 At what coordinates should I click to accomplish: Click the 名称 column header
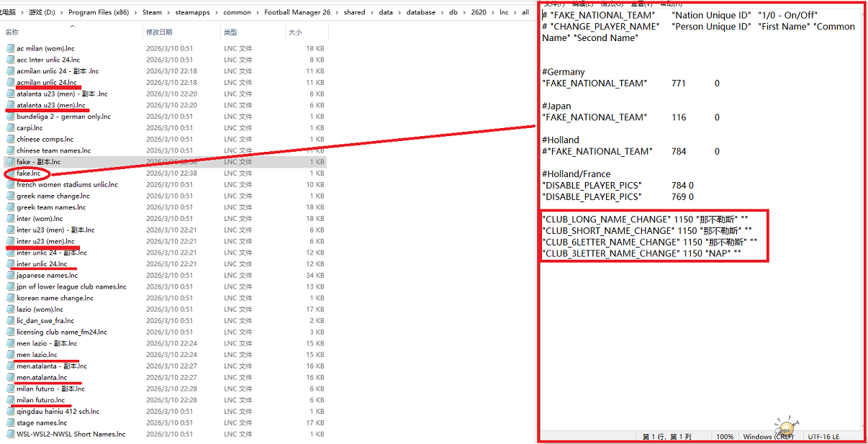[x=12, y=32]
